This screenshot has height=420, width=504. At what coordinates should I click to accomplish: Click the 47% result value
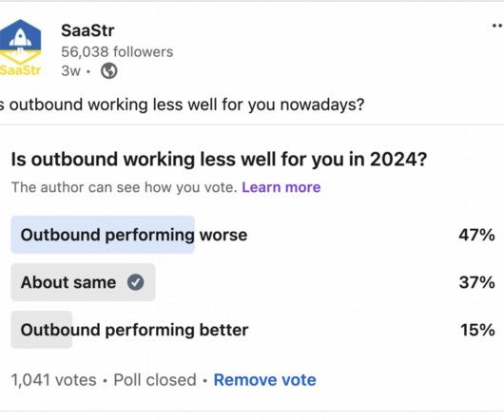point(476,235)
